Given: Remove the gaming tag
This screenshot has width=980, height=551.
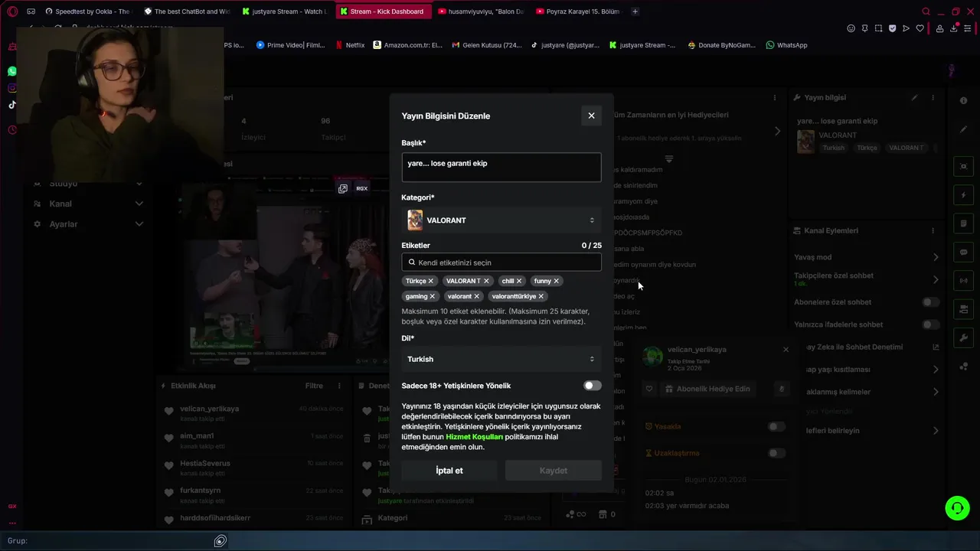Looking at the screenshot, I should coord(433,296).
